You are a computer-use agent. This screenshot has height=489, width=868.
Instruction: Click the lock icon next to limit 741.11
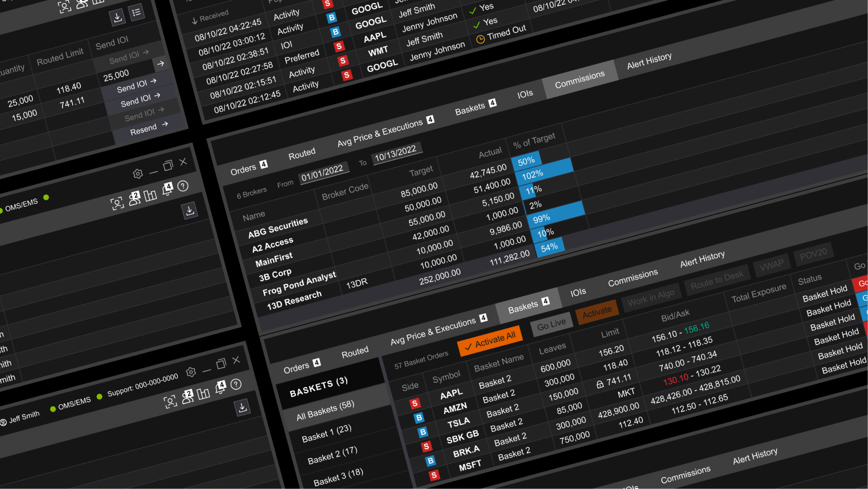point(600,384)
